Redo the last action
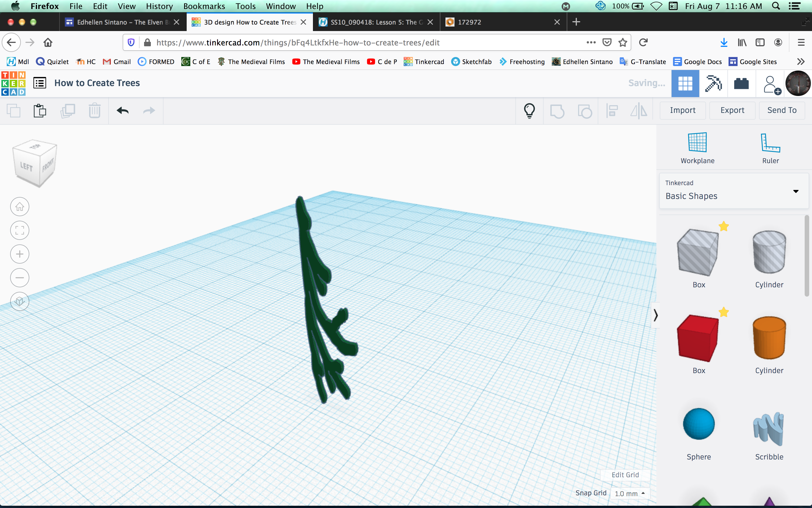The height and width of the screenshot is (508, 812). click(x=149, y=111)
